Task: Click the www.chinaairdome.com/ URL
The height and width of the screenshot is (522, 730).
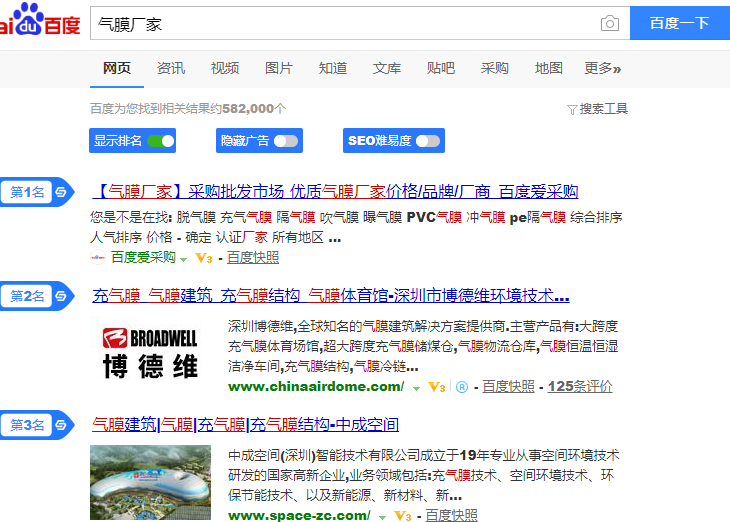Action: pos(316,387)
